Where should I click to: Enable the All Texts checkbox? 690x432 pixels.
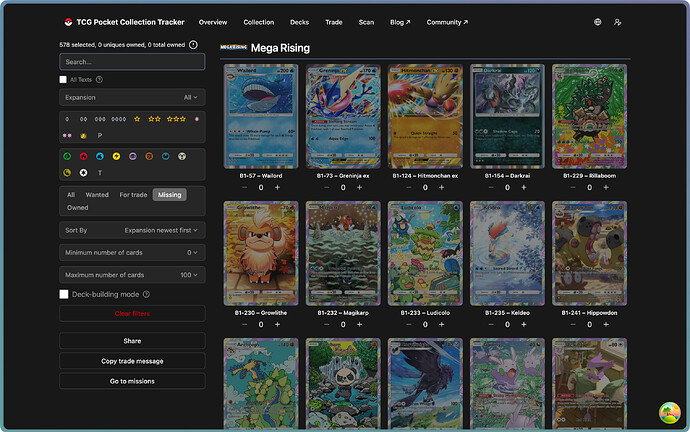pyautogui.click(x=63, y=80)
